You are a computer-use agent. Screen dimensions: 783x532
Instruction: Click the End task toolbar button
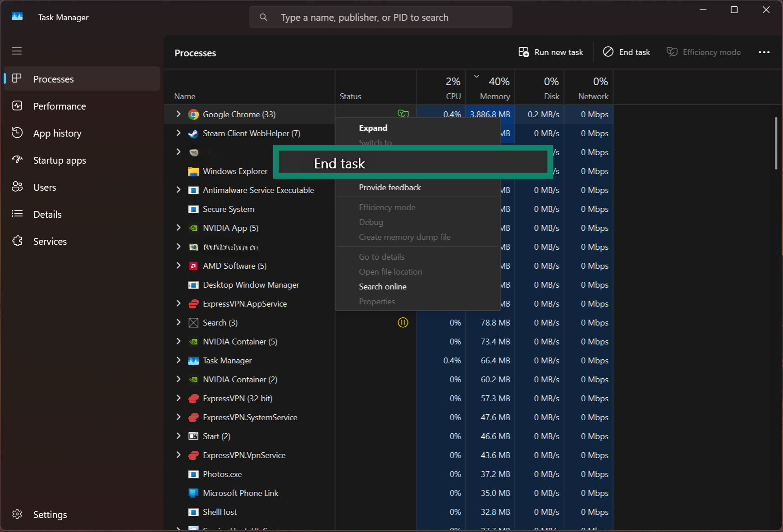(627, 52)
